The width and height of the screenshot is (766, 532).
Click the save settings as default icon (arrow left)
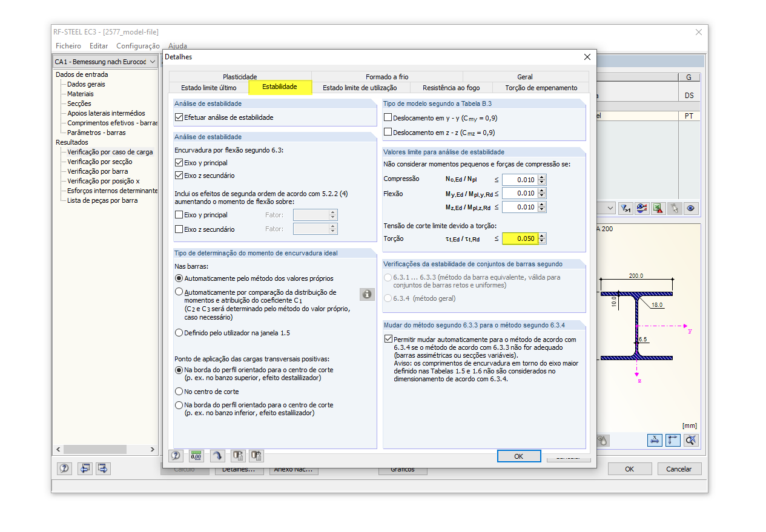coord(257,456)
